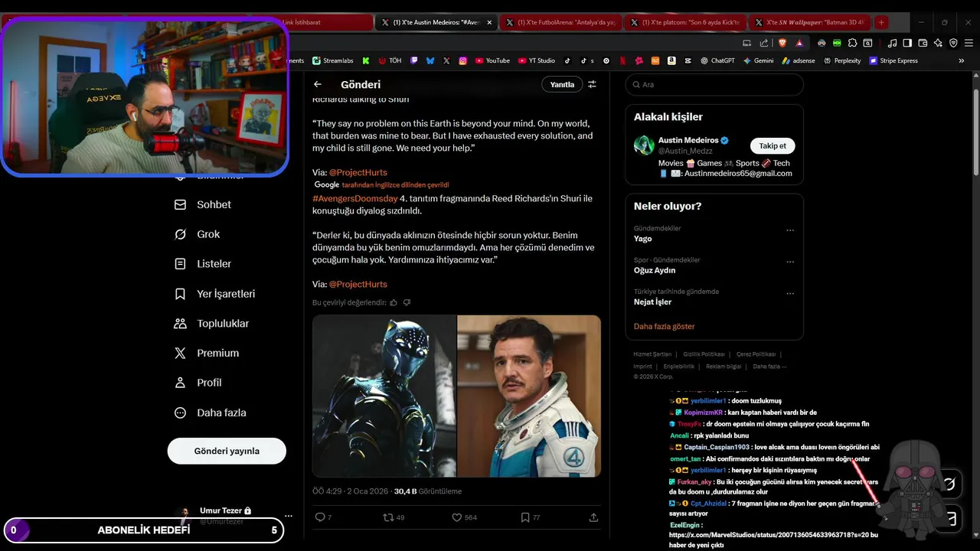Open the VPN shield icon in toolbar
The width and height of the screenshot is (980, 551).
(953, 43)
